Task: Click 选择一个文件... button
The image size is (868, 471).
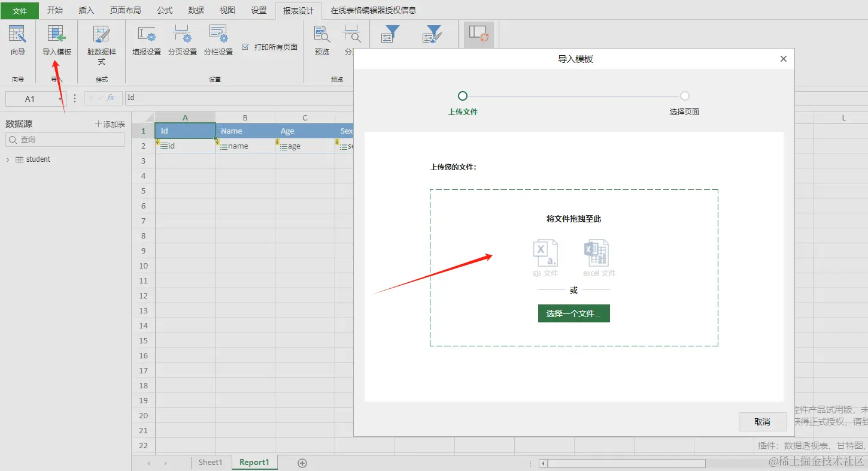Action: point(573,313)
